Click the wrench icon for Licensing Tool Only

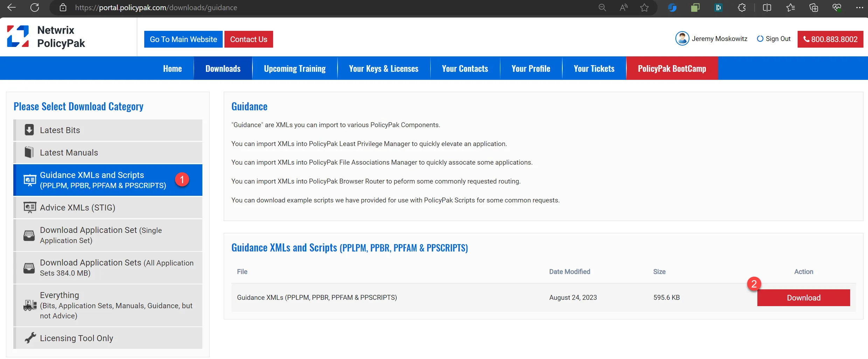coord(29,337)
